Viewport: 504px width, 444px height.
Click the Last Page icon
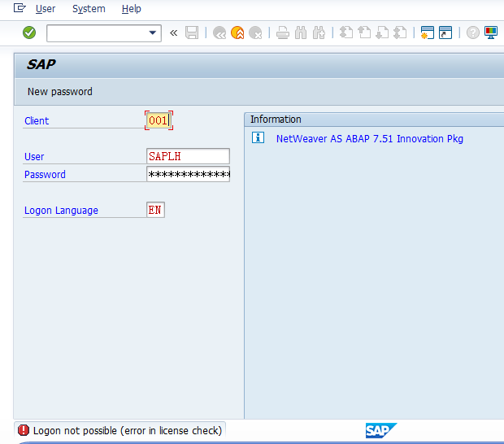(400, 33)
